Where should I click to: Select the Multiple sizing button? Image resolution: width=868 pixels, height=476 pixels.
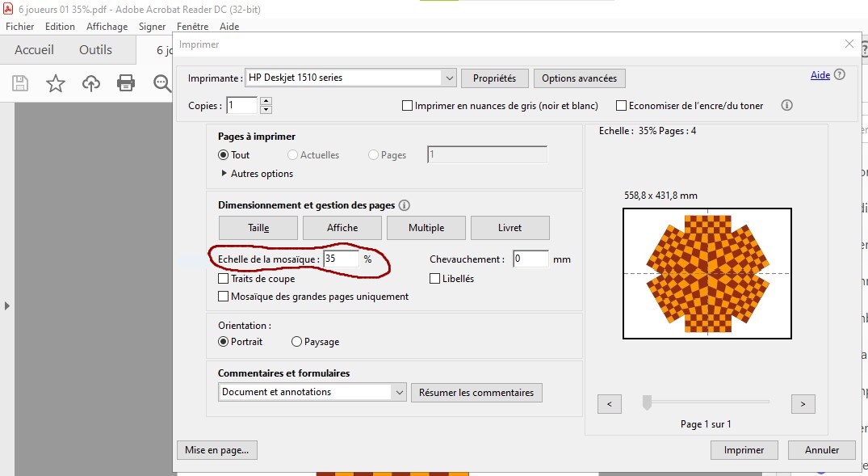(426, 228)
